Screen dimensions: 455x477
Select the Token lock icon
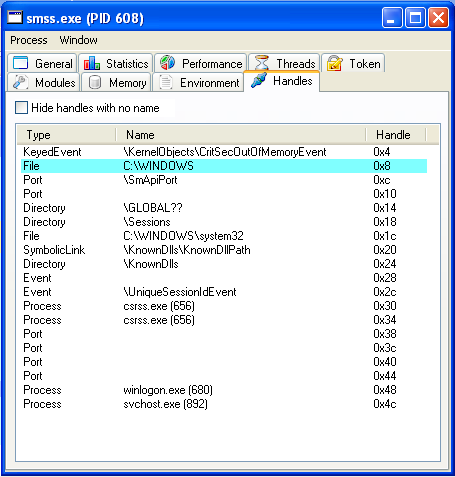335,63
